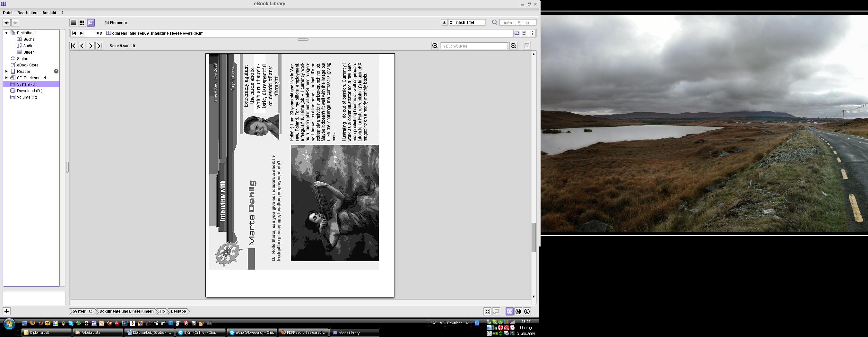The image size is (868, 337).
Task: Click the scrollbar down arrow in the page view
Action: 534,297
